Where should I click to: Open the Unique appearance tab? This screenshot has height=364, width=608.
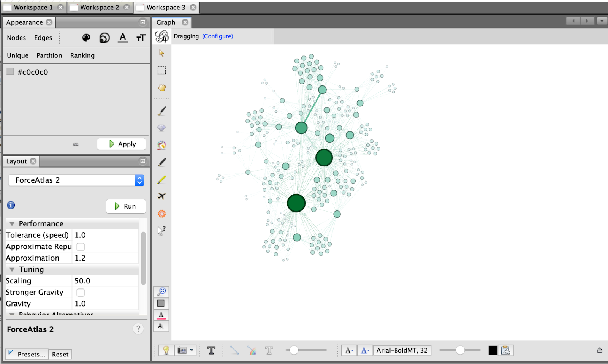17,55
